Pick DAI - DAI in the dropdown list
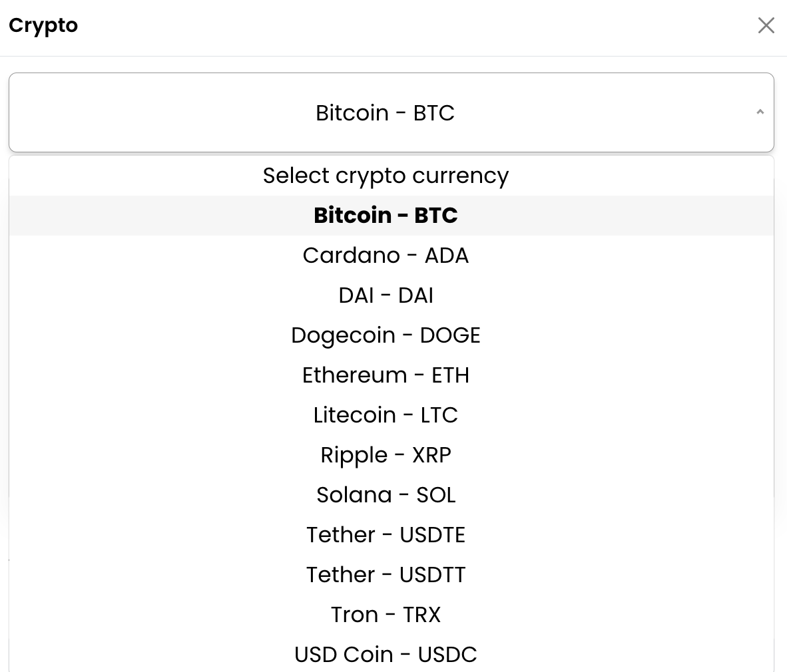The height and width of the screenshot is (672, 787). [386, 295]
